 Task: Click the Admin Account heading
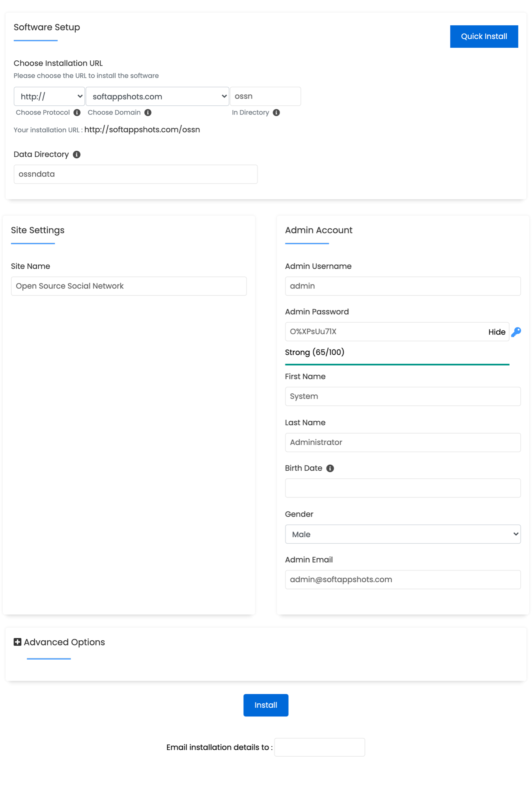point(319,230)
